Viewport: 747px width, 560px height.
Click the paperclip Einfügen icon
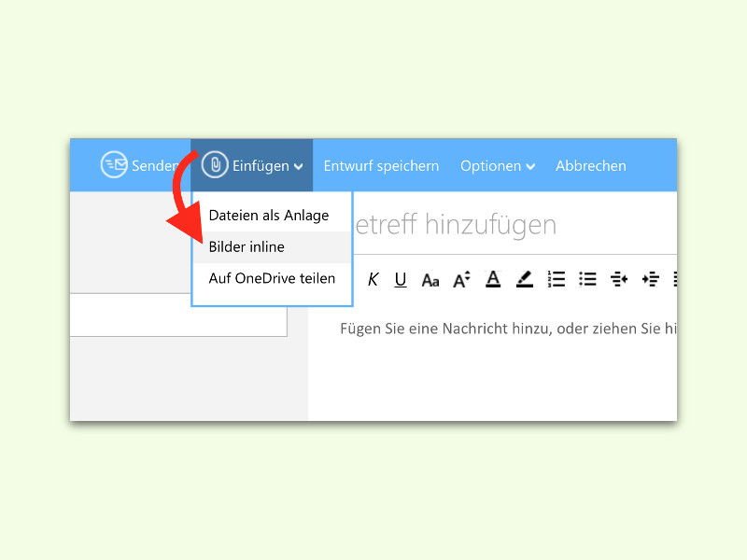point(215,165)
